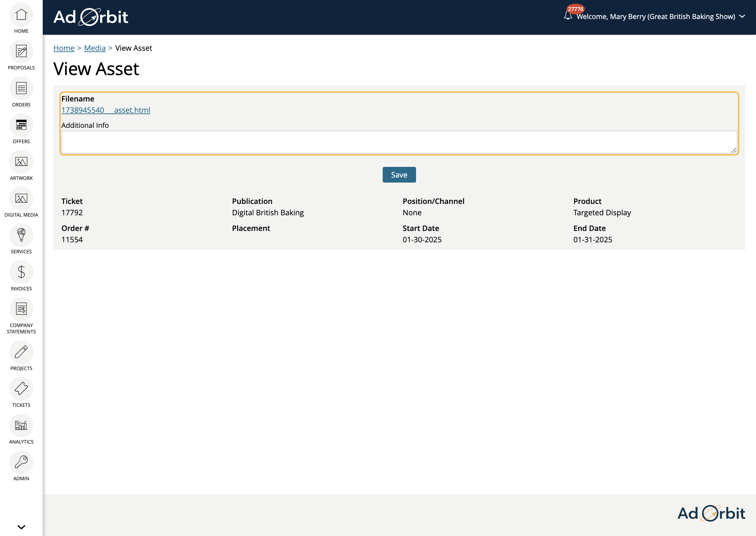This screenshot has width=756, height=536.
Task: Select the Services lightbulb icon
Action: 21,235
